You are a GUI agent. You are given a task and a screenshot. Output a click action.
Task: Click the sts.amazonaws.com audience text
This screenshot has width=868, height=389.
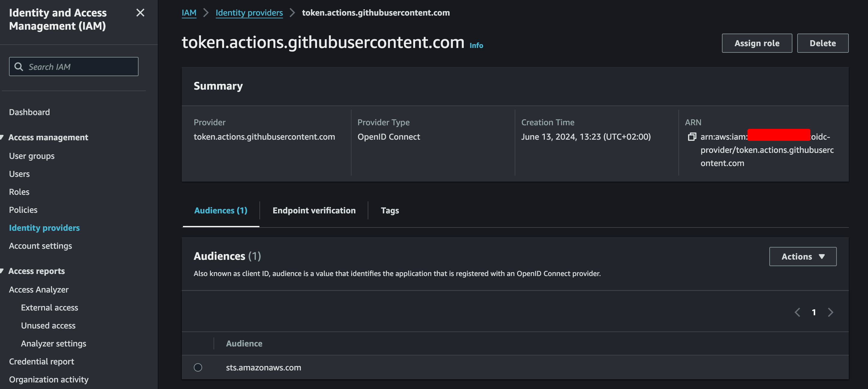click(264, 367)
